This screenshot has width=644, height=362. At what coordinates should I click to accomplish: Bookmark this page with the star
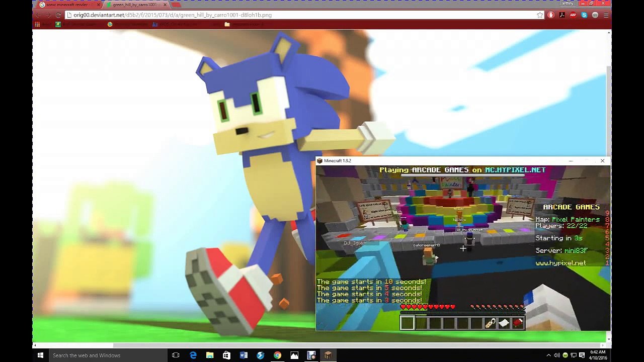coord(540,15)
